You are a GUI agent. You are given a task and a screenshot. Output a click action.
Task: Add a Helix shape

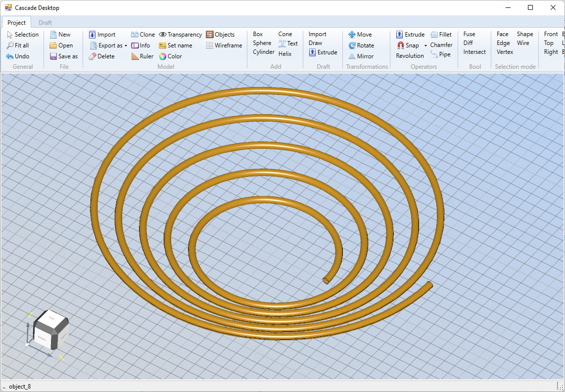tap(284, 54)
